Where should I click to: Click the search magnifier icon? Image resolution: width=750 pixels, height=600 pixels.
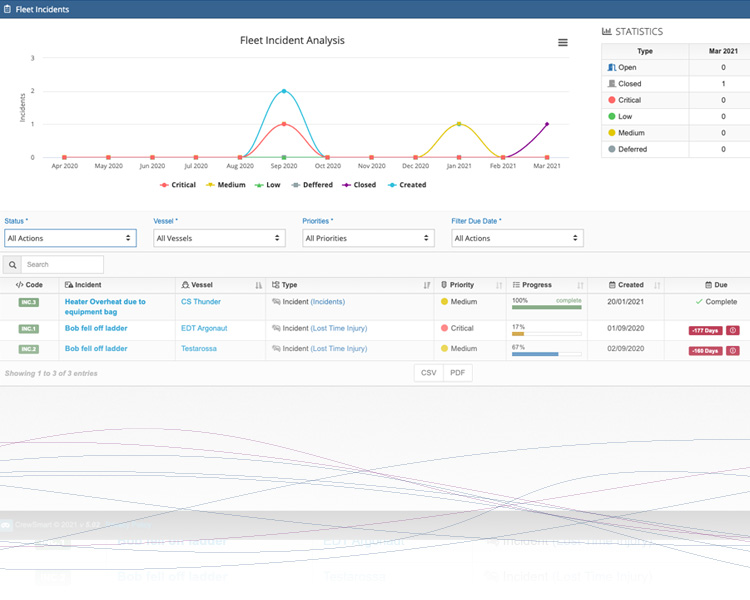(x=12, y=265)
